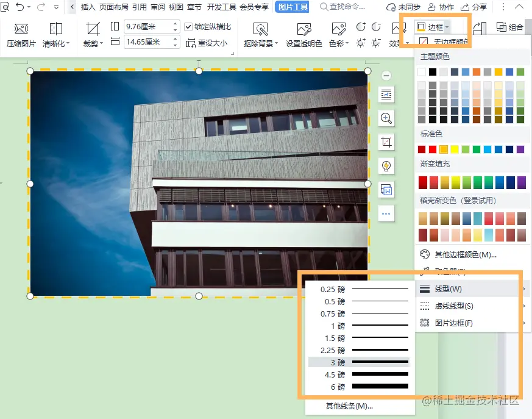
Task: Click the minus collapse icon beside image
Action: [x=386, y=76]
